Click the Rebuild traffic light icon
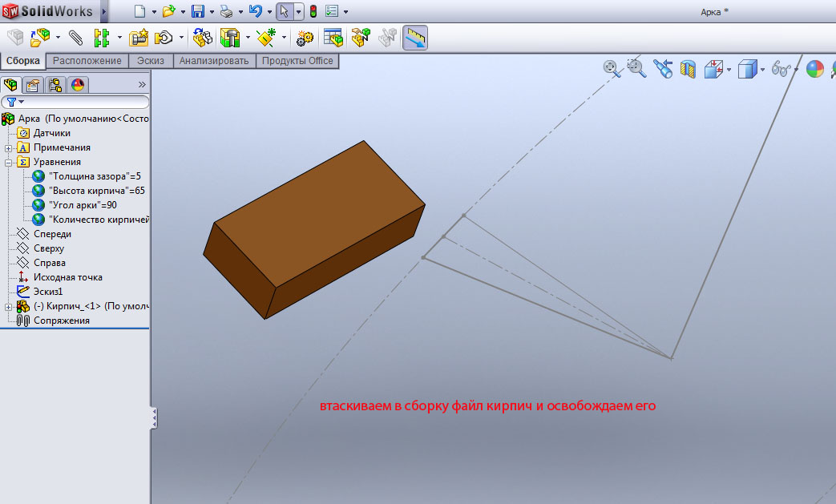The height and width of the screenshot is (504, 836). pyautogui.click(x=313, y=12)
